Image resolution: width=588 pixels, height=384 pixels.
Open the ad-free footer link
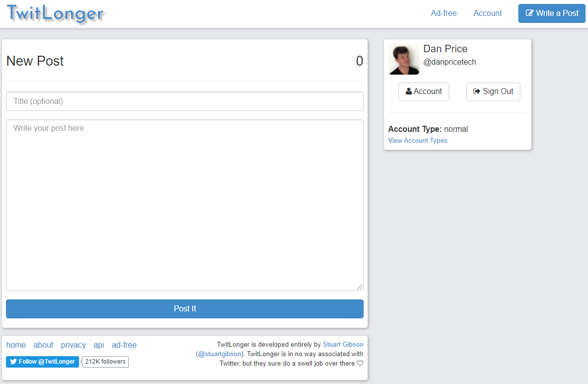(x=124, y=345)
